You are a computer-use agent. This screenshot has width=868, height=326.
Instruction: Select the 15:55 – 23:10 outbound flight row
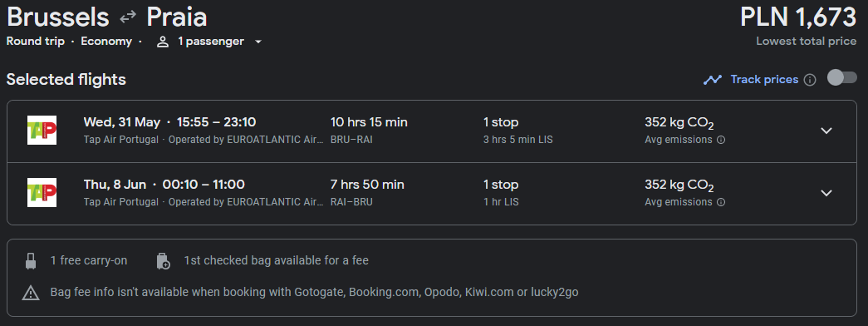tap(432, 131)
